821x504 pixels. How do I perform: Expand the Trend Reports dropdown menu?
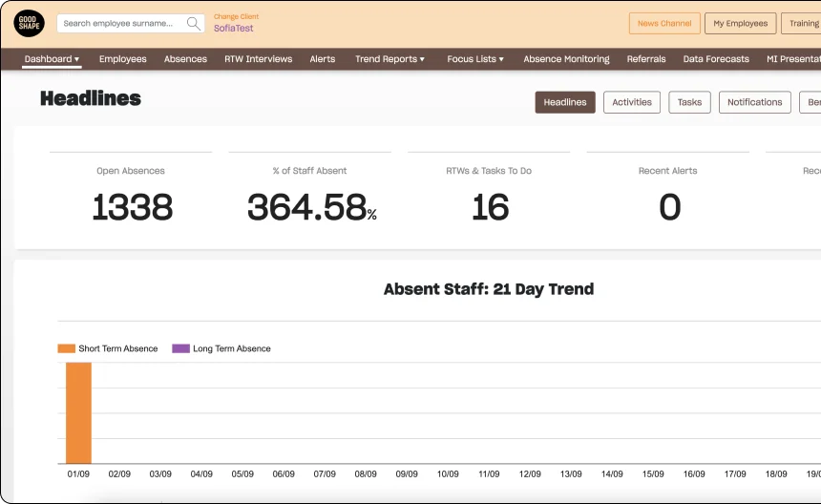coord(389,59)
